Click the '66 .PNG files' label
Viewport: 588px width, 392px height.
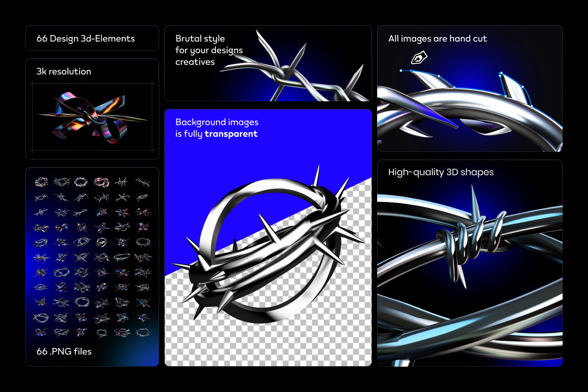(64, 351)
